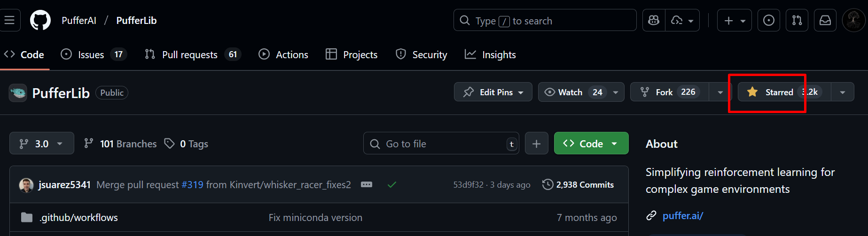Image resolution: width=868 pixels, height=236 pixels.
Task: Open the hamburger navigation menu
Action: (9, 20)
